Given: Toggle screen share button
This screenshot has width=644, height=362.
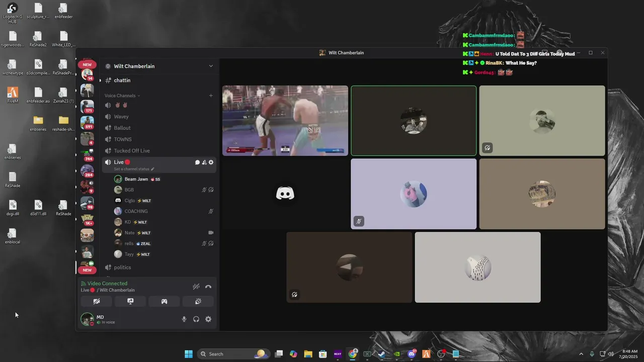Looking at the screenshot, I should pyautogui.click(x=130, y=301).
